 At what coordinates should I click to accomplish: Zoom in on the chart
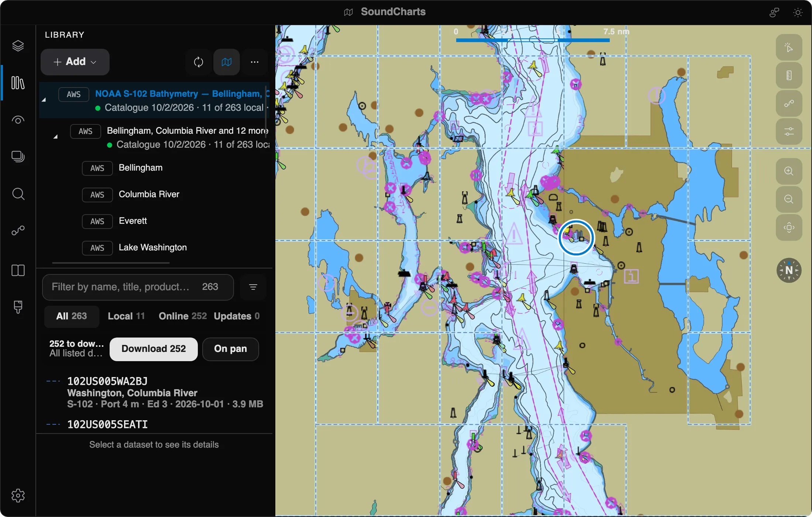coord(789,171)
